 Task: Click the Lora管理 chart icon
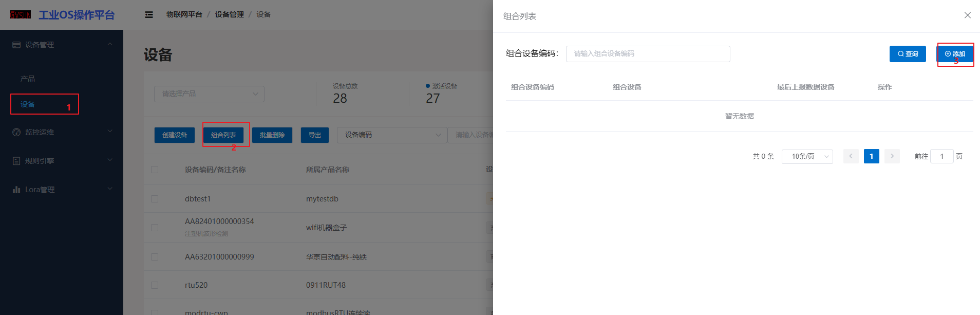coord(16,190)
